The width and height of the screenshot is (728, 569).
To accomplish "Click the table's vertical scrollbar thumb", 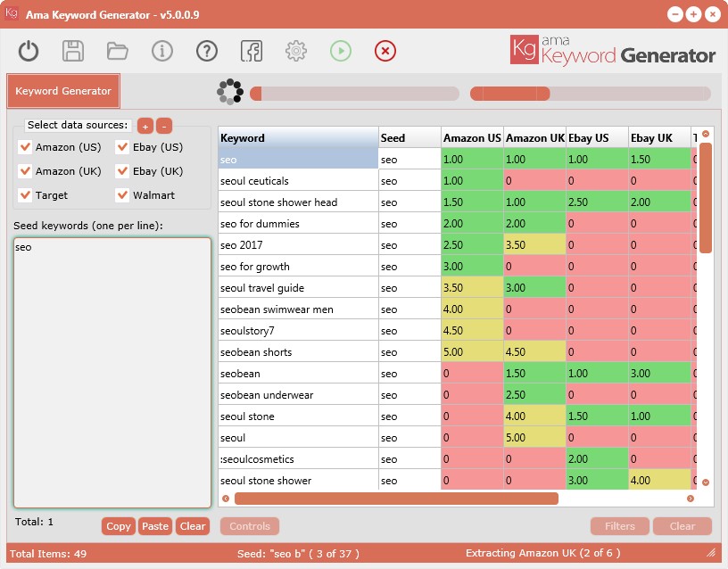I will (705, 198).
